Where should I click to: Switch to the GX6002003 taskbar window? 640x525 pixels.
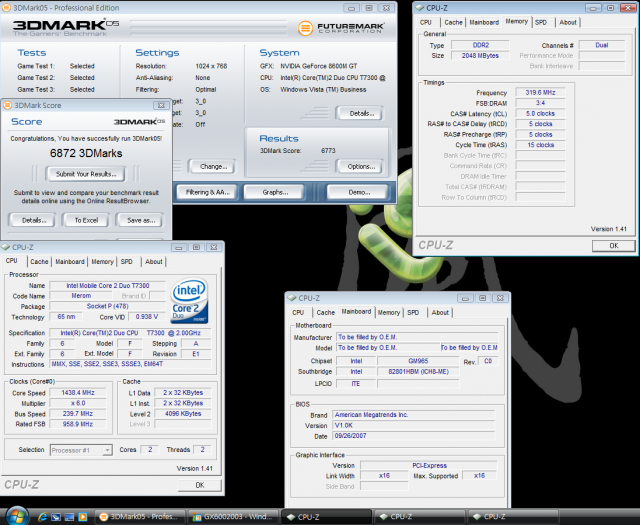(233, 517)
